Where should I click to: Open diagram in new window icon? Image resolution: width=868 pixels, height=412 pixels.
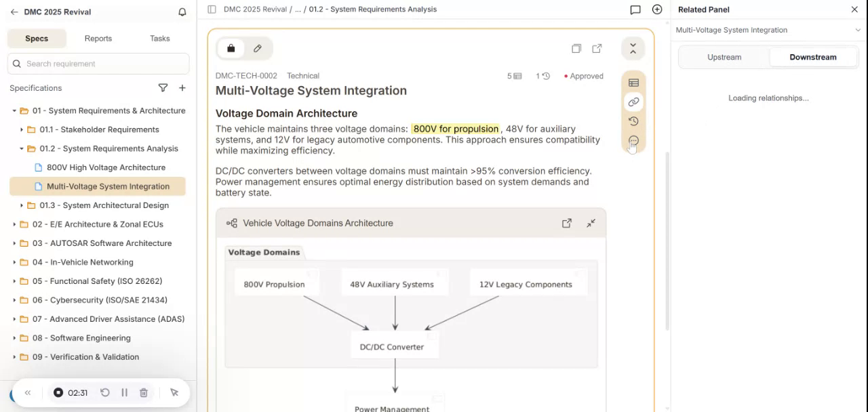pos(566,223)
